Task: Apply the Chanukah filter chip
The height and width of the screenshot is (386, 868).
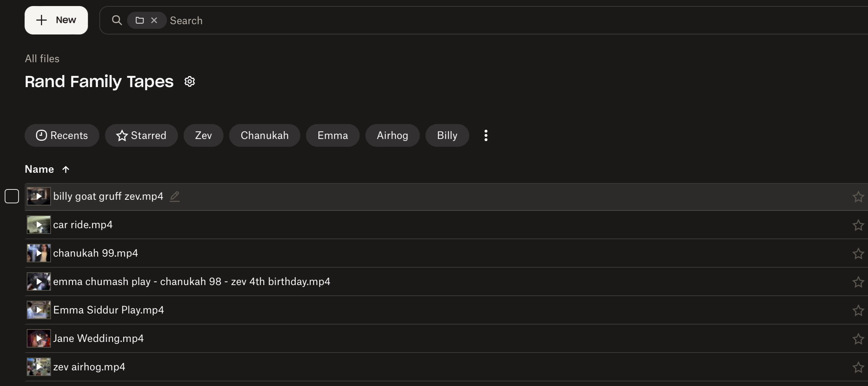Action: coord(264,135)
